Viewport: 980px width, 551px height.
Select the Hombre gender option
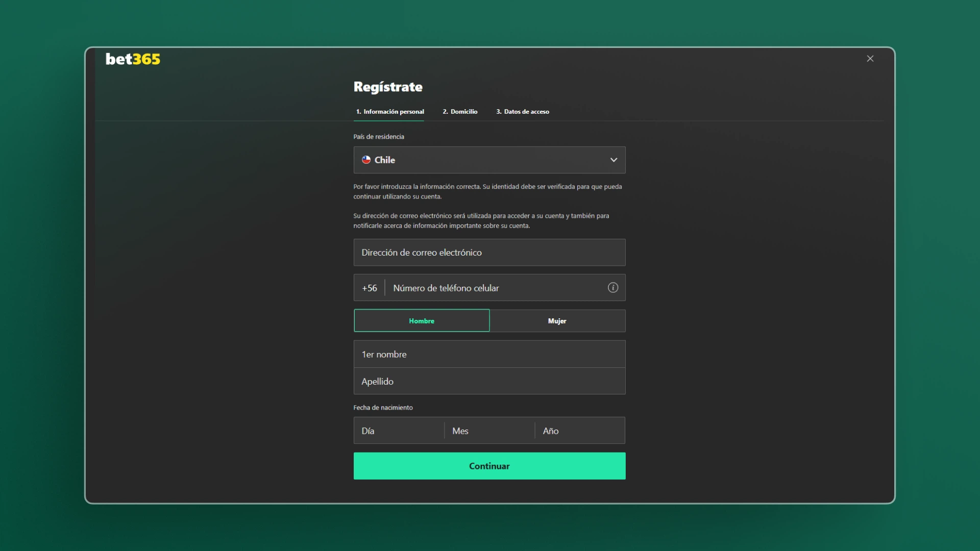click(x=422, y=320)
